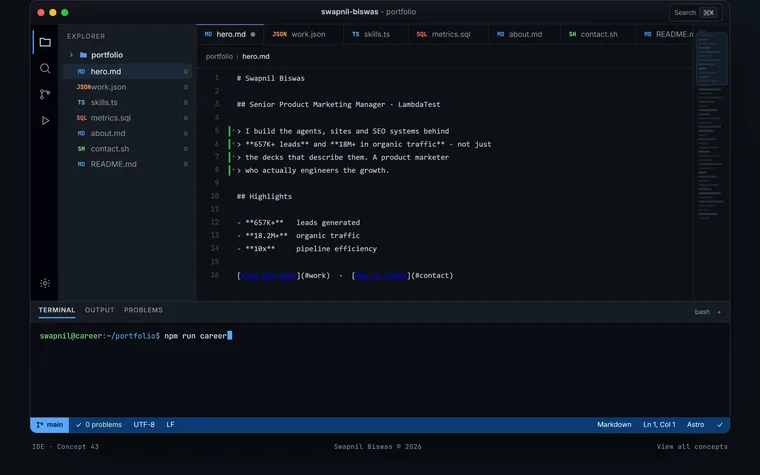Click 0 problems in status bar
Image resolution: width=760 pixels, height=475 pixels.
pos(99,425)
